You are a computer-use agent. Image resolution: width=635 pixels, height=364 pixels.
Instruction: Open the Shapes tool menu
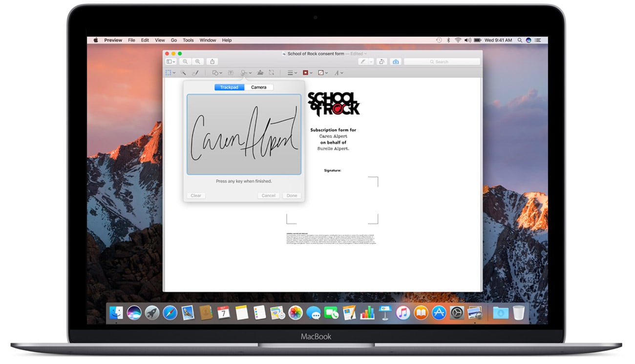coord(217,73)
